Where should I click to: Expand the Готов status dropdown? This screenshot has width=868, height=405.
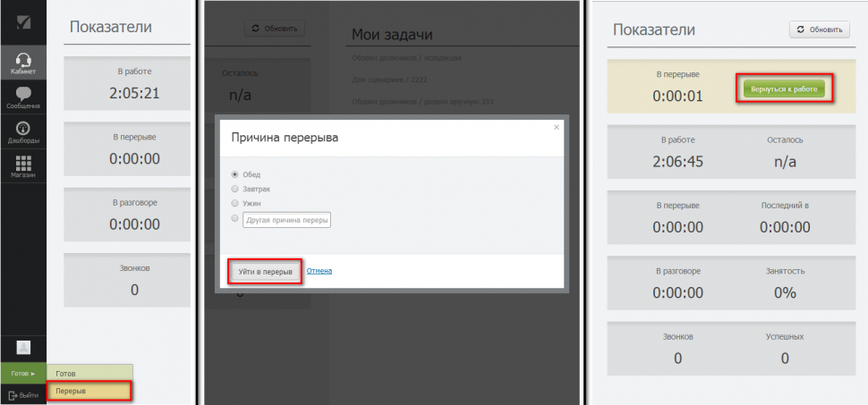[x=23, y=373]
